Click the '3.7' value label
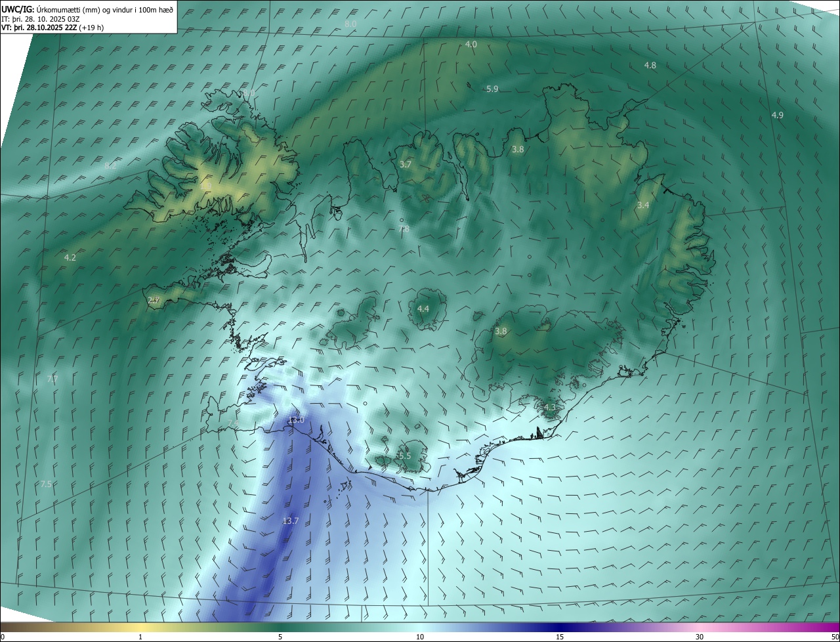This screenshot has height=642, width=840. tap(406, 165)
